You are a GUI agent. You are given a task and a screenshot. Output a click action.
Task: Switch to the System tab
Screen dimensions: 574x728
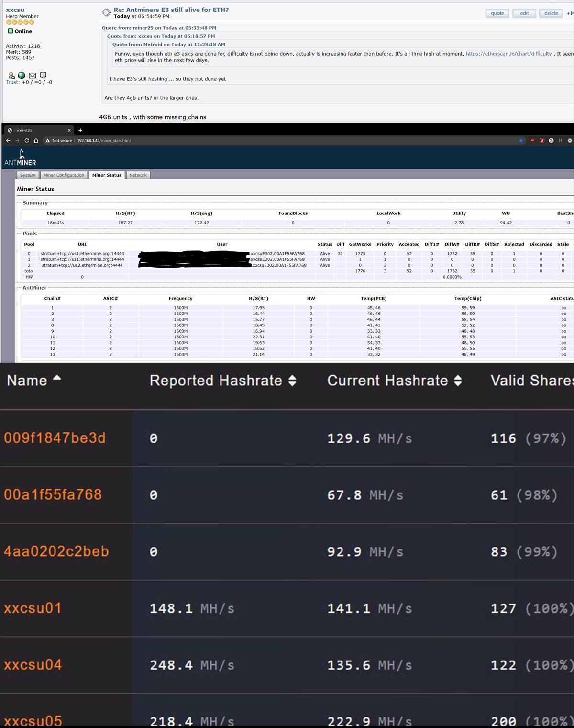pyautogui.click(x=28, y=175)
